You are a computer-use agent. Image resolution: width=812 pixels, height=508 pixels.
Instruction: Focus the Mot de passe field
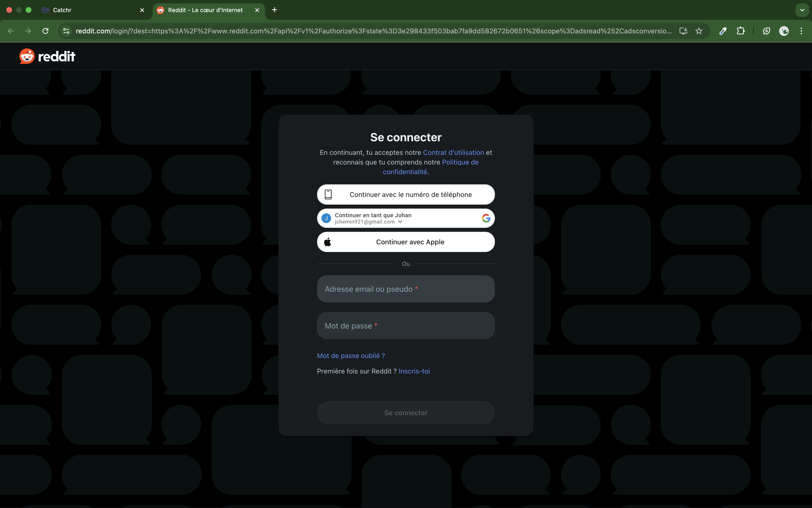click(406, 326)
